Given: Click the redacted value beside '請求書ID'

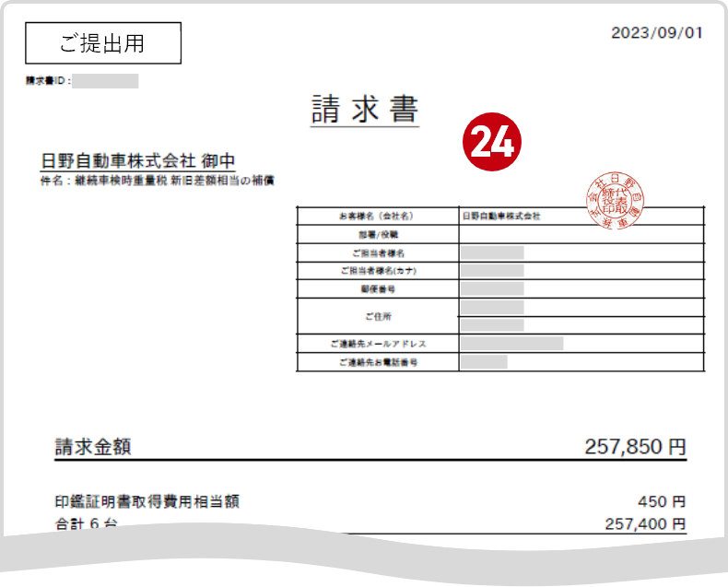Looking at the screenshot, I should (x=105, y=81).
